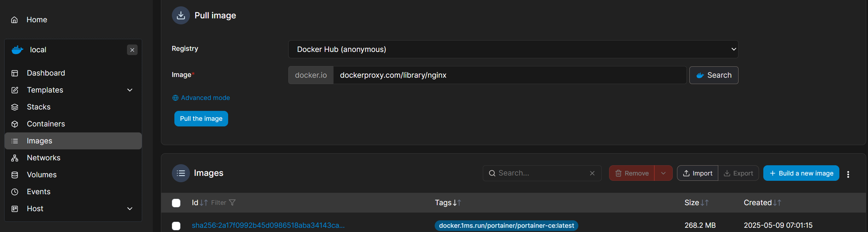Expand the Host submenu chevron
Image resolution: width=868 pixels, height=232 pixels.
130,209
